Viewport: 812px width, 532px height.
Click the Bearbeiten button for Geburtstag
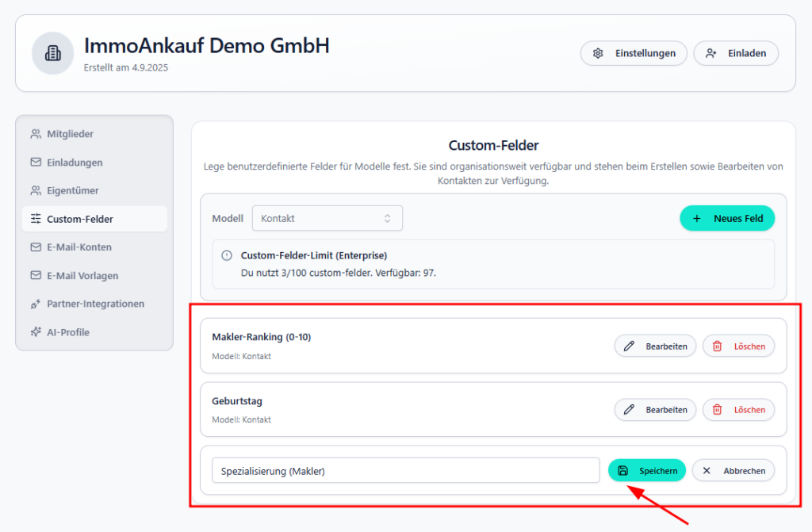655,410
